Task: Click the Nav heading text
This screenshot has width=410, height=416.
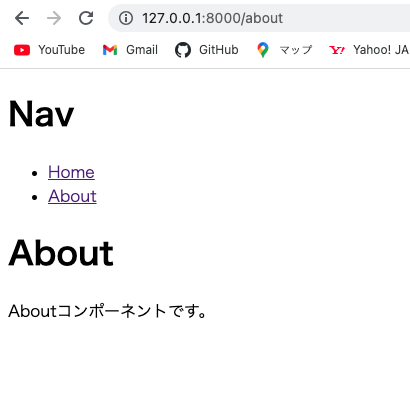Action: click(x=41, y=114)
